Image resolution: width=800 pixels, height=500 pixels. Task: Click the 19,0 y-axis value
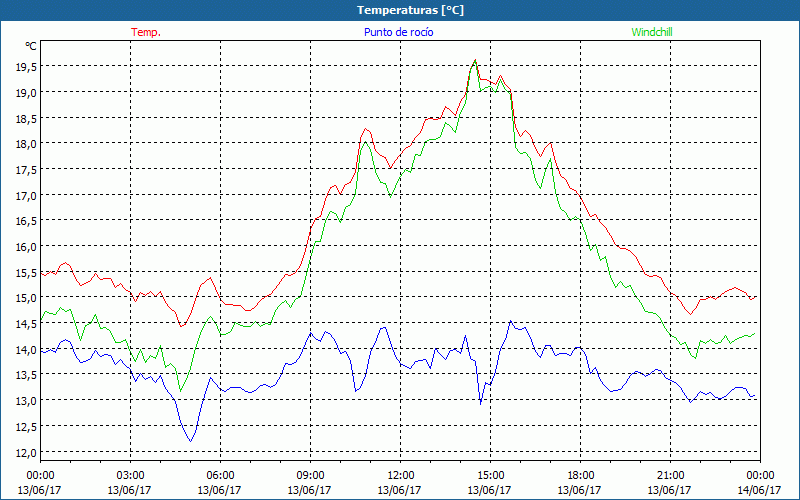pyautogui.click(x=24, y=92)
